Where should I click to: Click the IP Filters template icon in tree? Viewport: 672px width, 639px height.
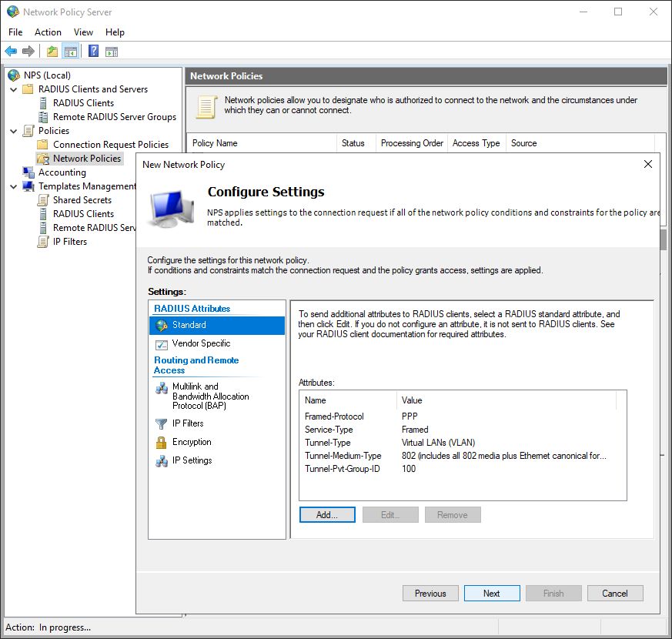(43, 242)
